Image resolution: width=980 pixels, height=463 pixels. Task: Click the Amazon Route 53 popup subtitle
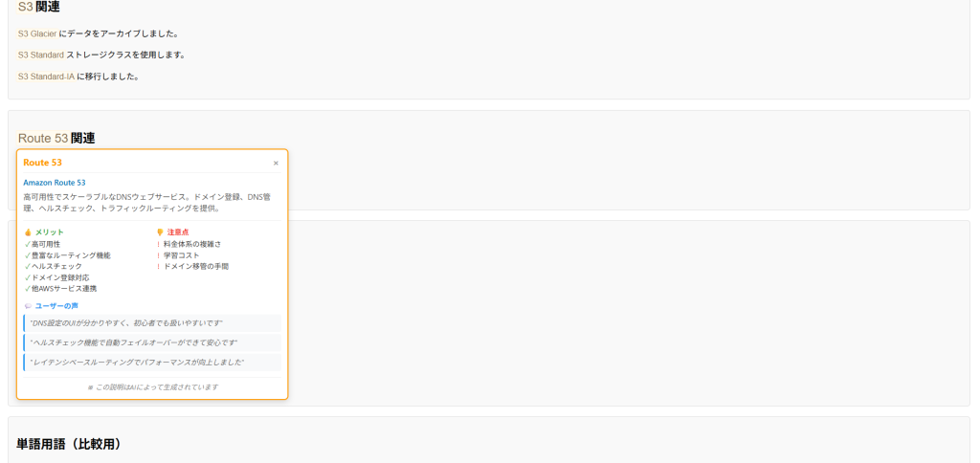[x=55, y=183]
